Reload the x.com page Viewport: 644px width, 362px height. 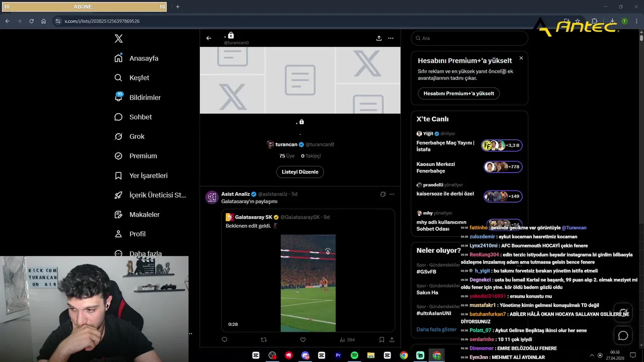[x=31, y=21]
